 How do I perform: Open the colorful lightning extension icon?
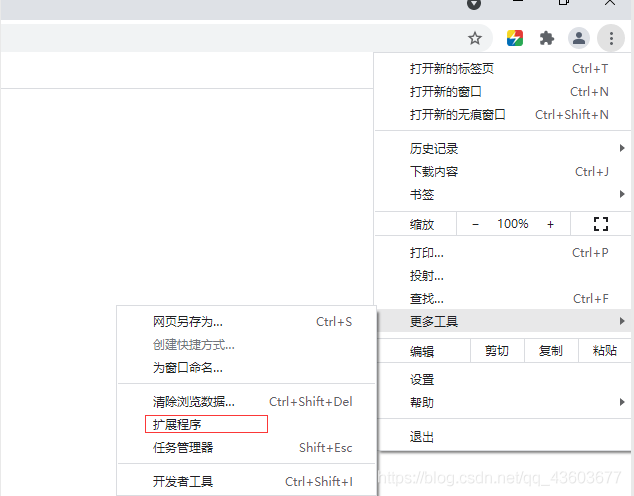pos(515,38)
